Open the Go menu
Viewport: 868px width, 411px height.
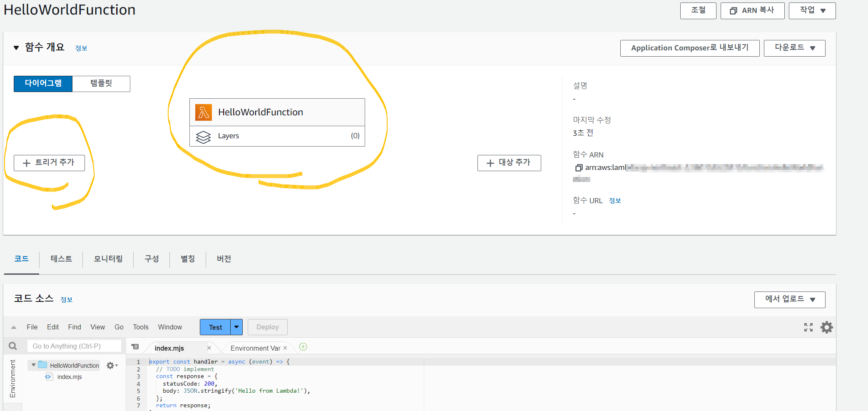(x=119, y=327)
